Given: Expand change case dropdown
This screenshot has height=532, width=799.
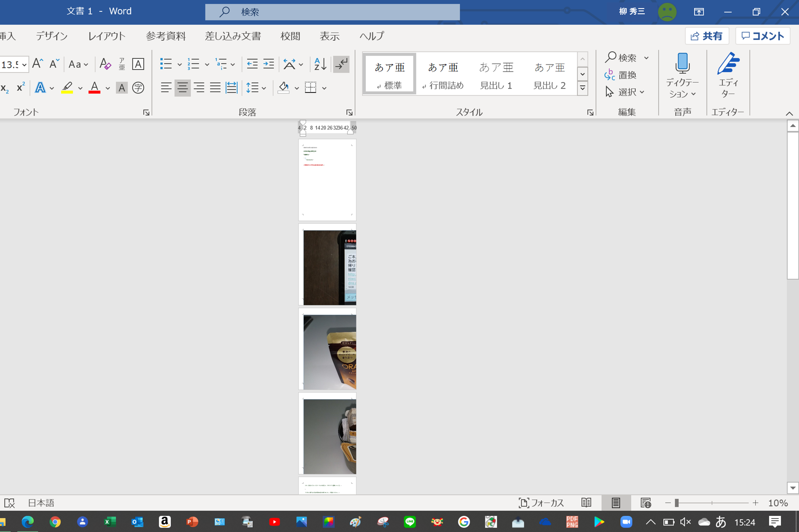Looking at the screenshot, I should pyautogui.click(x=86, y=64).
